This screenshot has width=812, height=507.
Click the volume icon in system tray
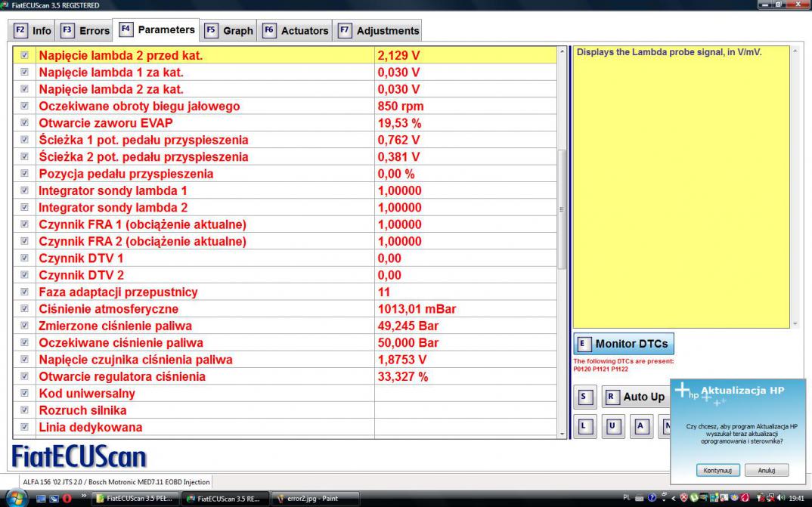tap(780, 499)
